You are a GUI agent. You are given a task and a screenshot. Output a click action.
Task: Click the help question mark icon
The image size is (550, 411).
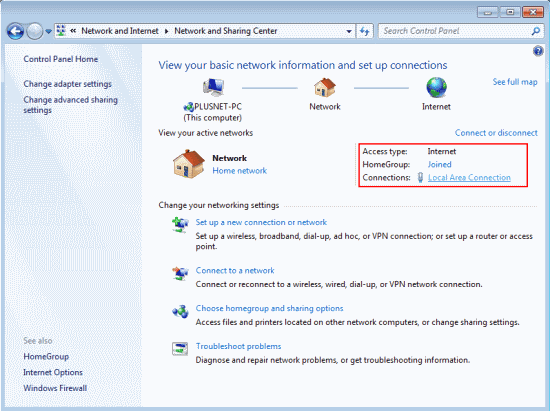coord(538,51)
